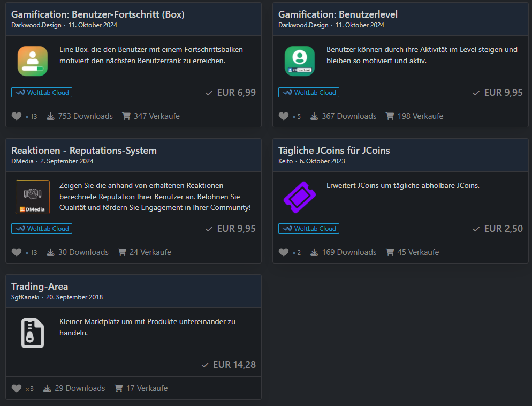Image resolution: width=532 pixels, height=406 pixels.
Task: Click heart icon on Reaktionen Reputations-System card
Action: [x=17, y=252]
